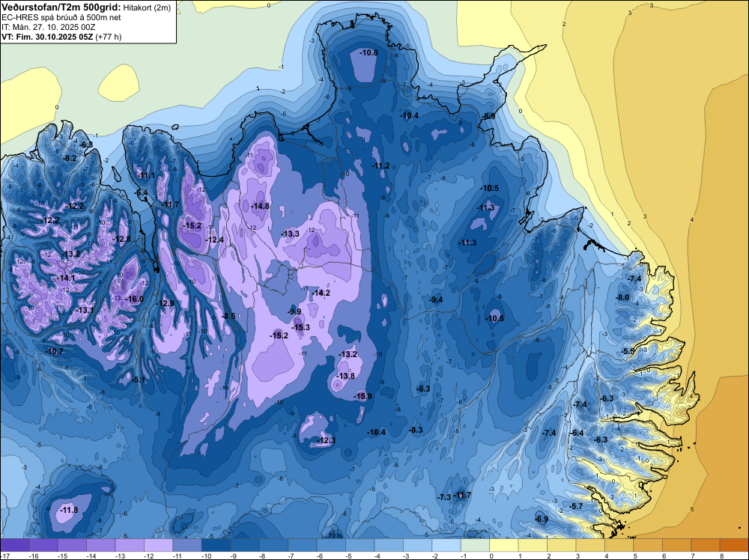
Task: Click the IT: Mán. 27. 10. 2025 00Z line
Action: (48, 27)
